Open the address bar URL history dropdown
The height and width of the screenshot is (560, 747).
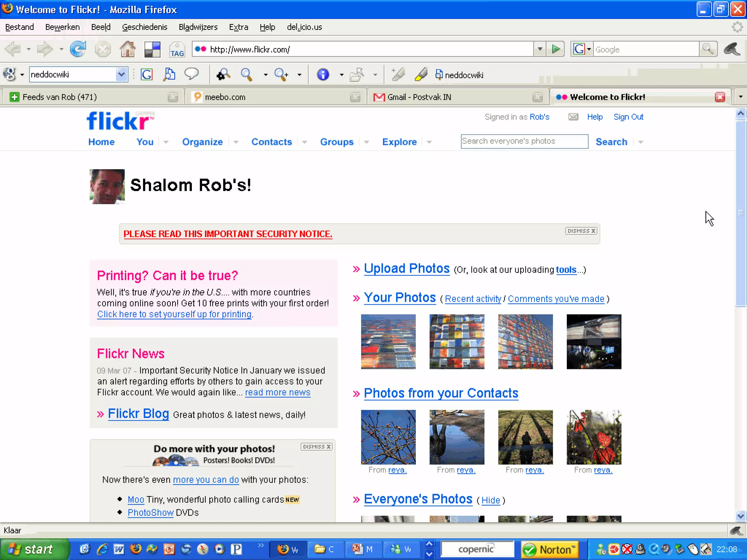(x=540, y=49)
